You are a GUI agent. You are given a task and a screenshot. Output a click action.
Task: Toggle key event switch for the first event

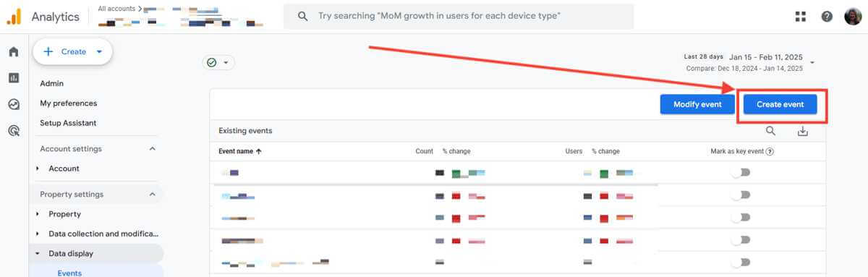pyautogui.click(x=740, y=172)
